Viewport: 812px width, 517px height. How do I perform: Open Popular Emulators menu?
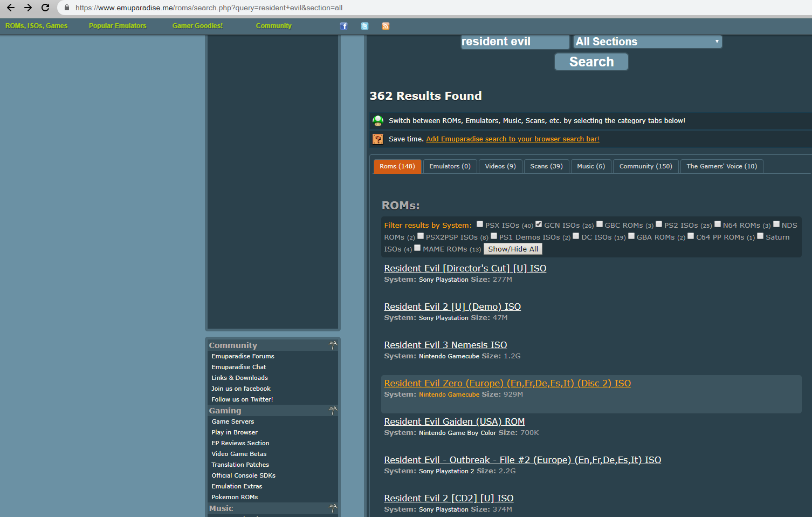click(118, 26)
